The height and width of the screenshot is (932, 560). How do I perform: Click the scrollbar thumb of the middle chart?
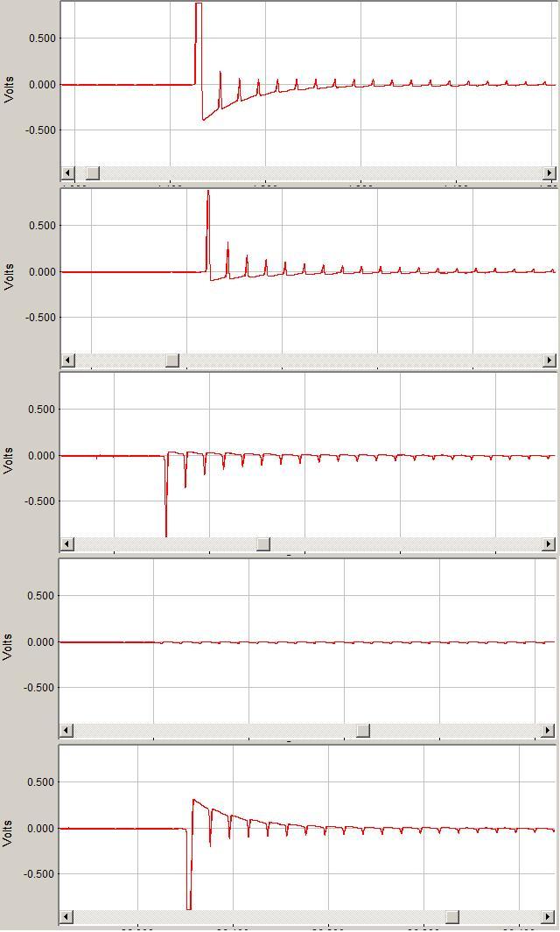[263, 543]
